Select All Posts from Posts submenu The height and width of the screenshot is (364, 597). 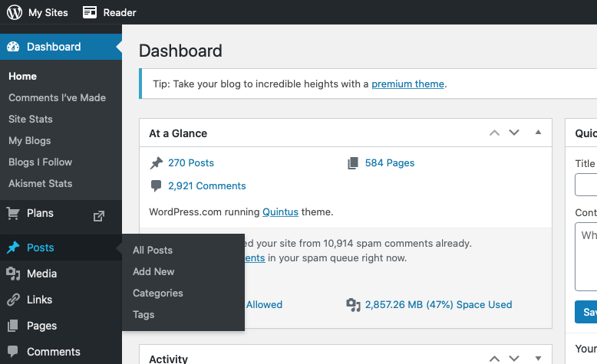coord(153,250)
